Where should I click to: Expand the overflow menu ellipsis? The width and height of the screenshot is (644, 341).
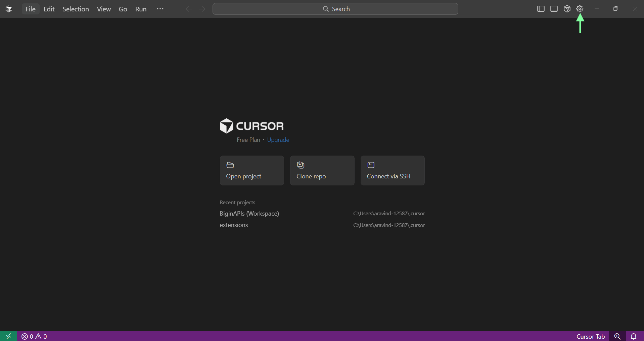[160, 9]
